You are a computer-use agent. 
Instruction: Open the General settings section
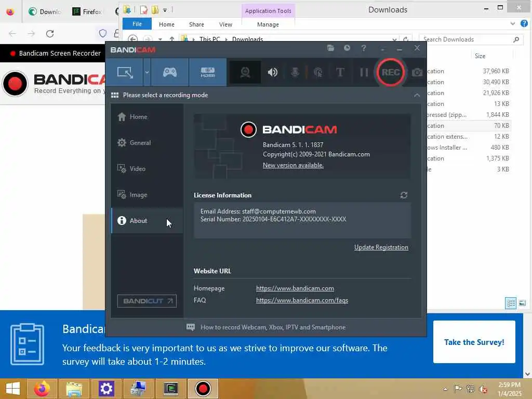[x=147, y=143]
